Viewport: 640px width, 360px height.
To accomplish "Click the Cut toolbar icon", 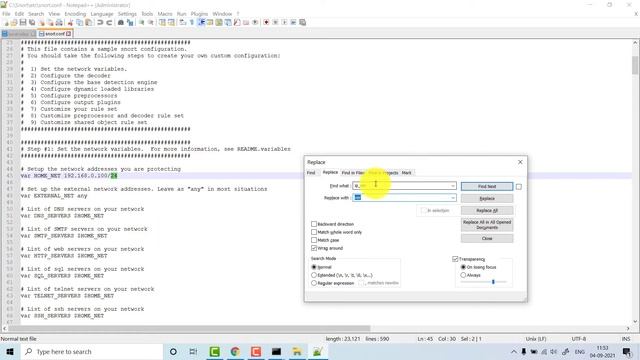I will pos(70,22).
